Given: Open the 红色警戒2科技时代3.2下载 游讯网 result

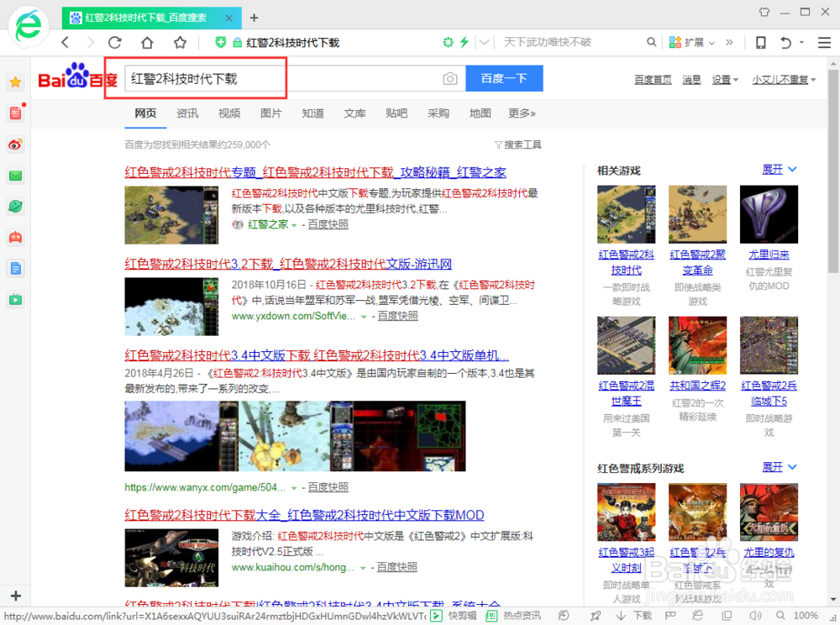Looking at the screenshot, I should [287, 264].
